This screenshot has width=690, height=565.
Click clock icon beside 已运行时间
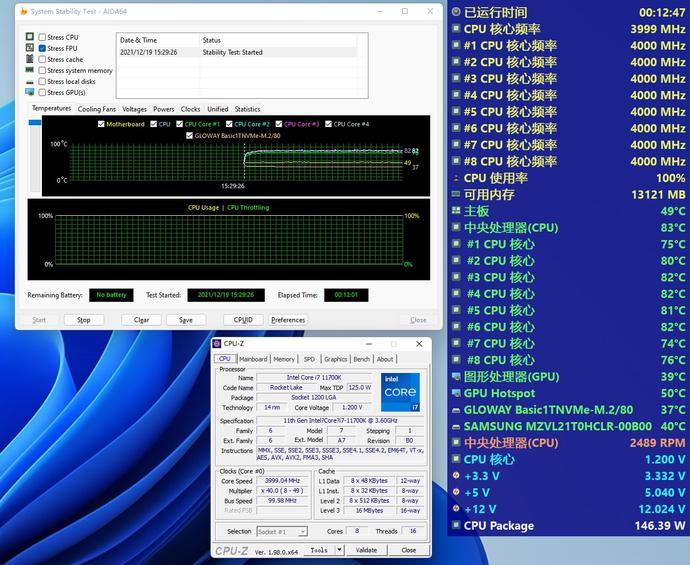coord(456,12)
